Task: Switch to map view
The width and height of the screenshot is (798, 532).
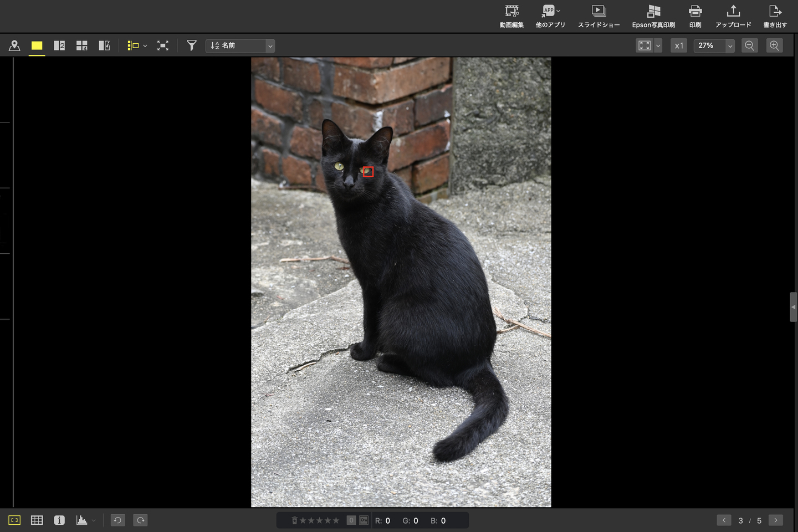Action: click(x=14, y=46)
